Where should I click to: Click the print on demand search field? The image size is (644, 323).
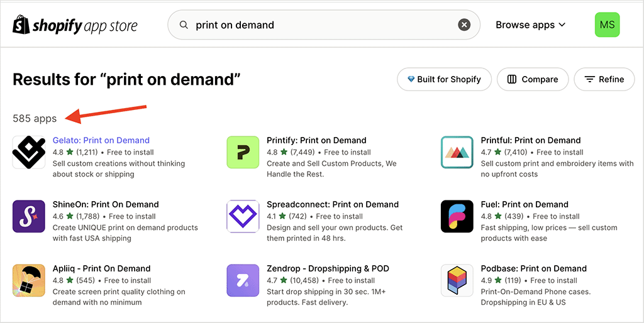pos(324,25)
